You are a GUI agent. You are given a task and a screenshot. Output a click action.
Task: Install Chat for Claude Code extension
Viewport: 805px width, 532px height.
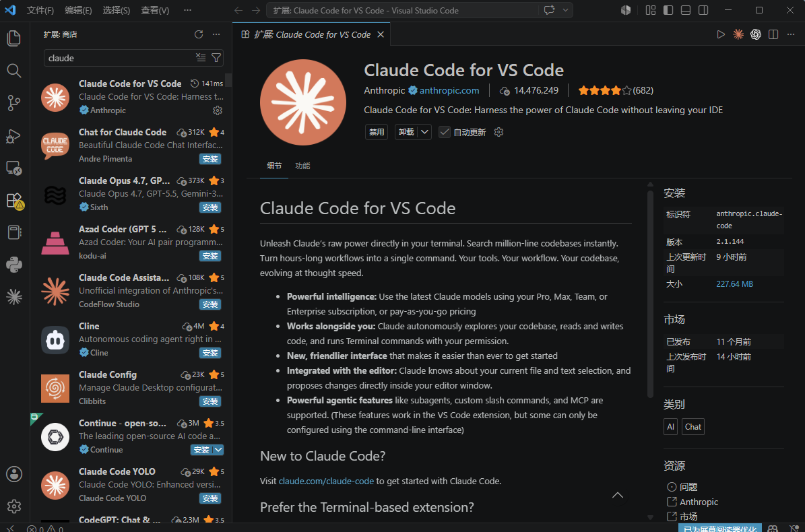(x=210, y=159)
